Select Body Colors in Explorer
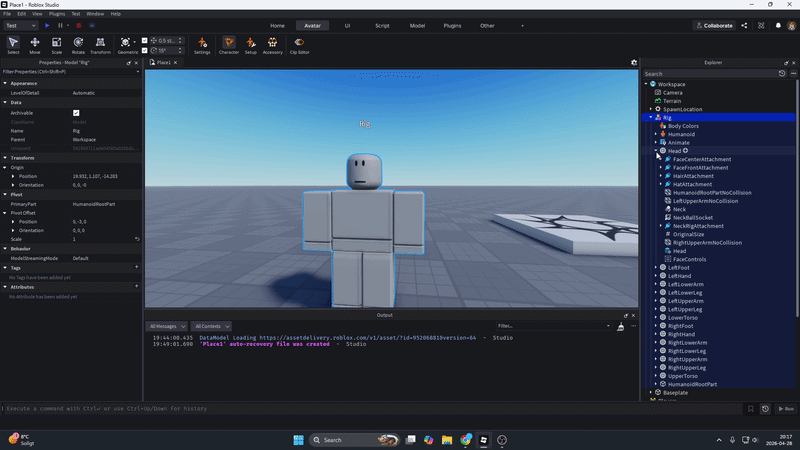 pyautogui.click(x=683, y=126)
